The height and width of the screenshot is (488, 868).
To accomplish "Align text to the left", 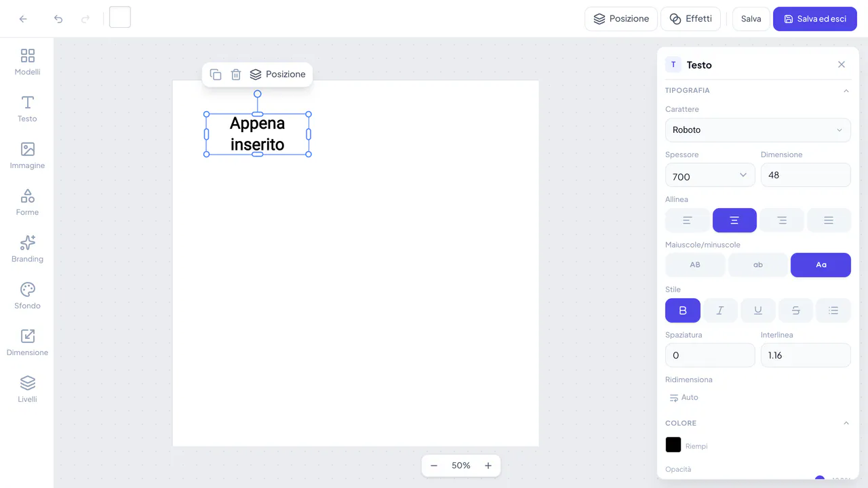I will point(688,220).
